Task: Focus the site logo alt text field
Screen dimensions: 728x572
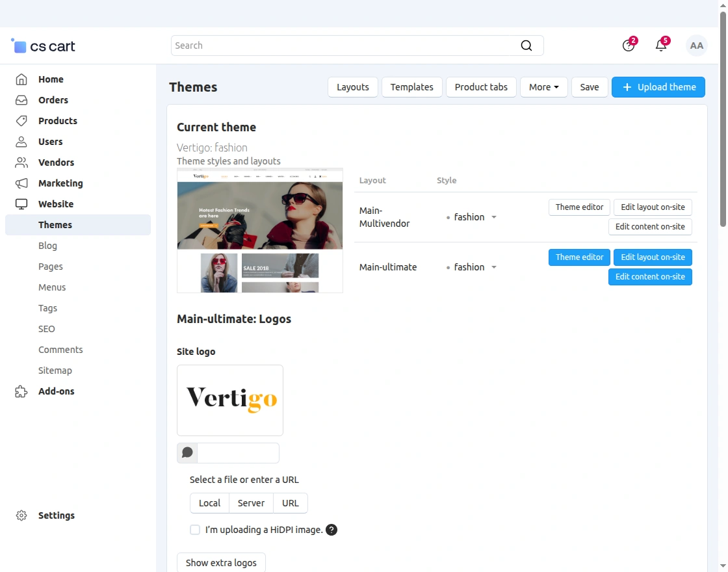Action: tap(238, 452)
